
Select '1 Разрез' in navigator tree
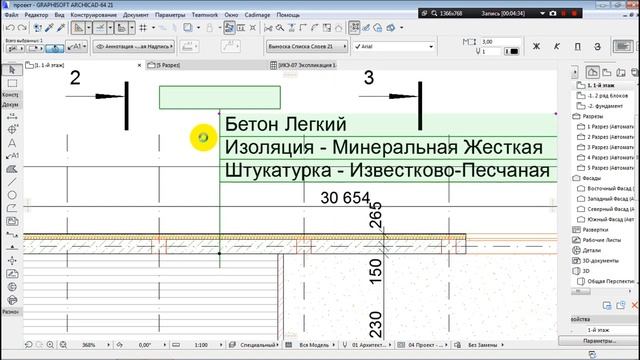[611, 127]
